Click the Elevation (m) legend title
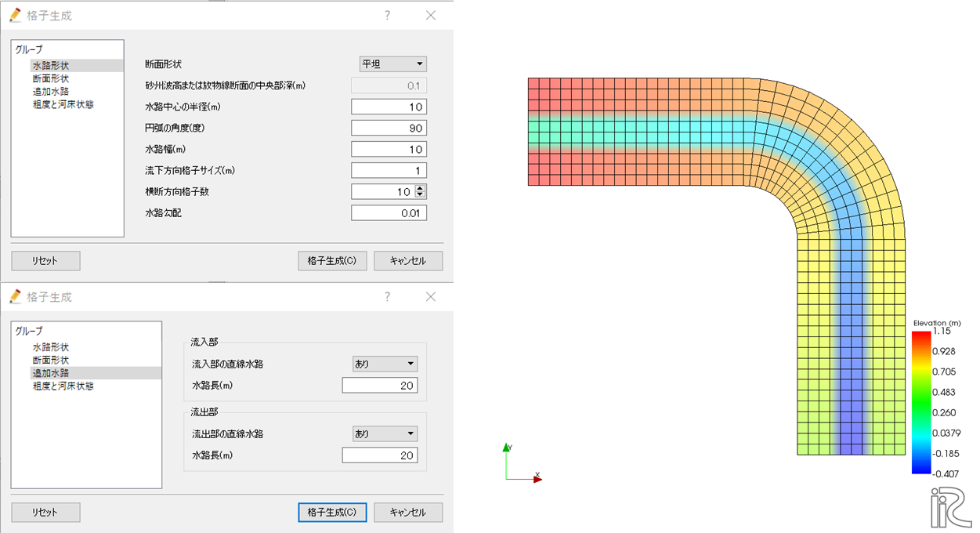This screenshot has width=980, height=533. pos(937,323)
